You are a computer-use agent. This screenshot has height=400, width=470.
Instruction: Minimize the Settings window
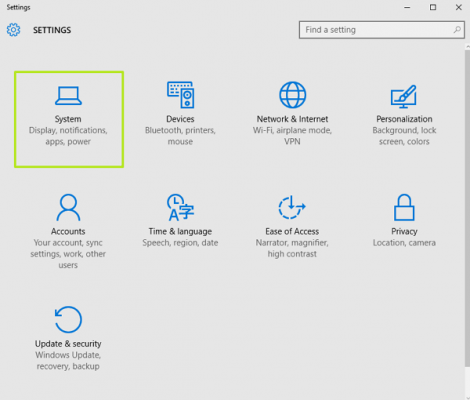pos(407,7)
